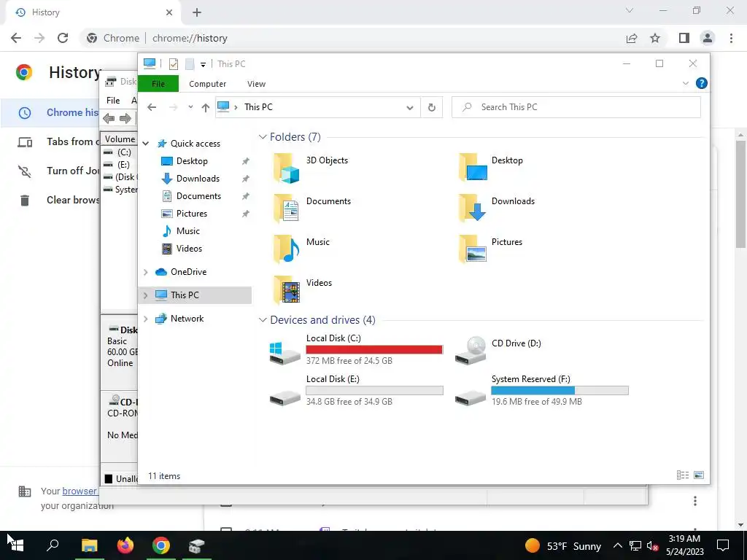Collapse the Folders (7) group
Image resolution: width=747 pixels, height=560 pixels.
point(262,137)
